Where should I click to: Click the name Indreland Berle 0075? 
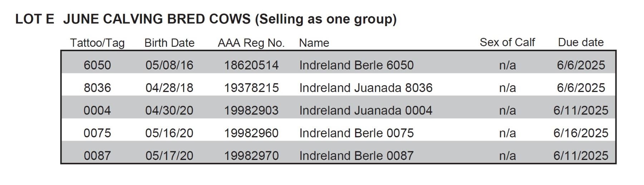point(356,133)
